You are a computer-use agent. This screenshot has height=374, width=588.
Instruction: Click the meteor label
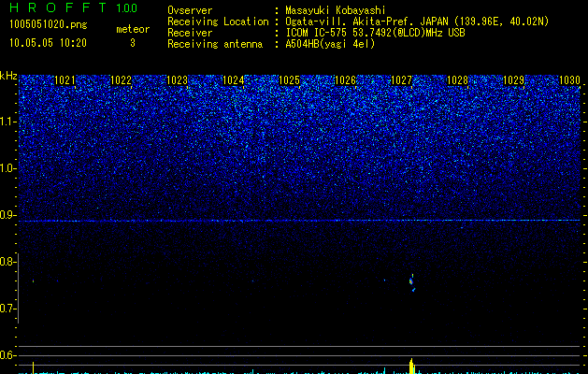pyautogui.click(x=133, y=29)
